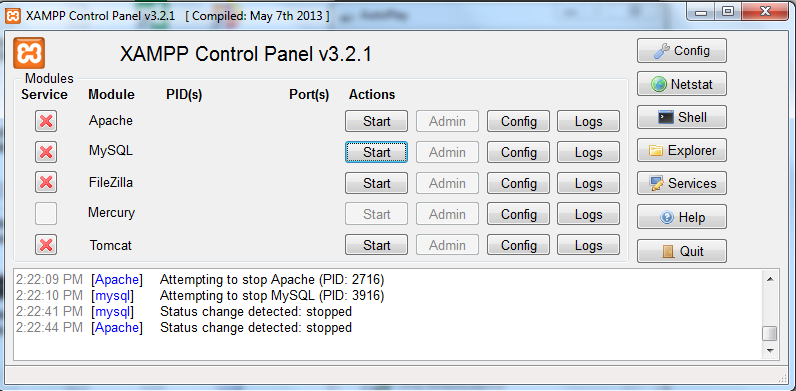Open Help question mark button
This screenshot has width=796, height=391.
click(x=682, y=217)
